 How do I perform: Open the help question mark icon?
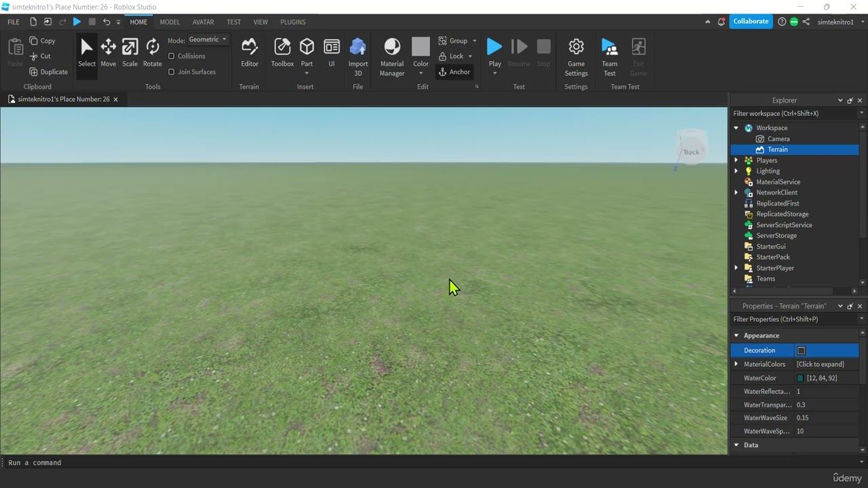click(782, 22)
